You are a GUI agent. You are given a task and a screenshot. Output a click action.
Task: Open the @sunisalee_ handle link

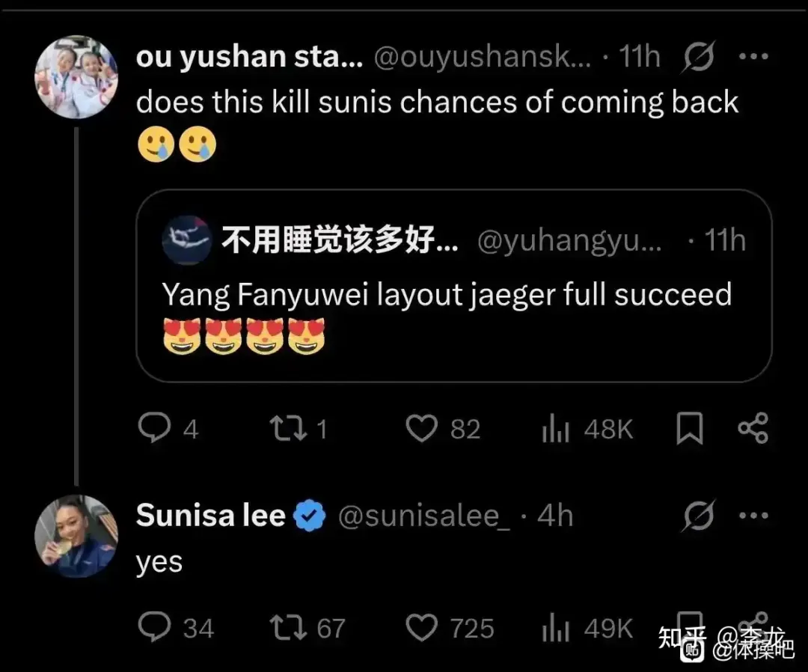424,516
